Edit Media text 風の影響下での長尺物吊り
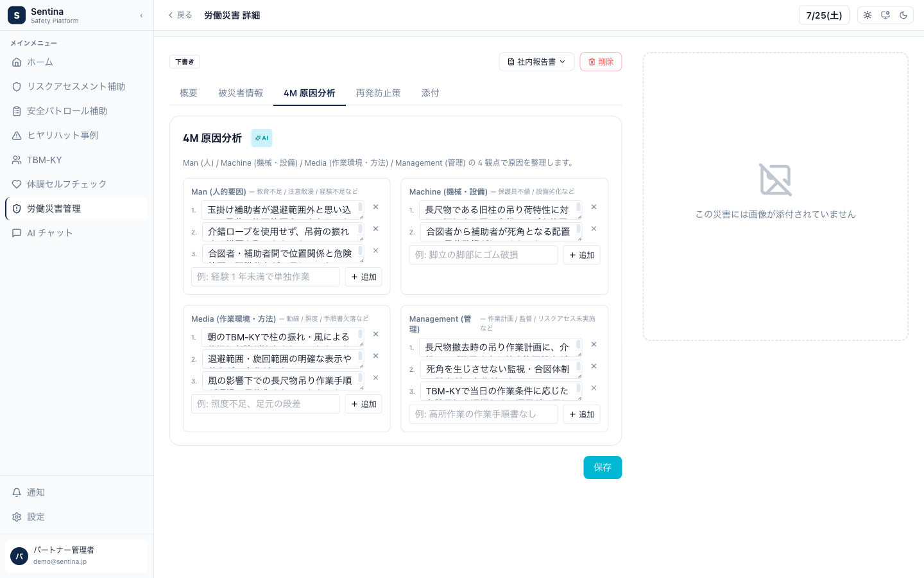Image resolution: width=924 pixels, height=578 pixels. click(x=283, y=381)
